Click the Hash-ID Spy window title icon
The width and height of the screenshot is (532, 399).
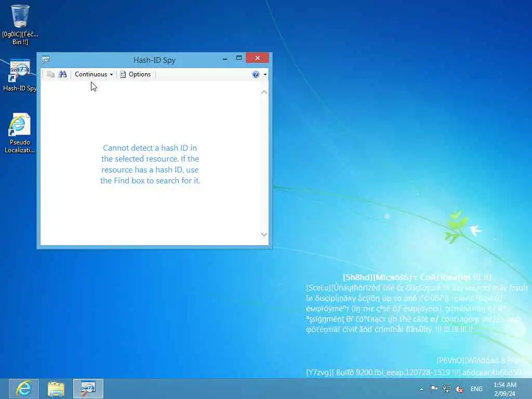pyautogui.click(x=46, y=60)
